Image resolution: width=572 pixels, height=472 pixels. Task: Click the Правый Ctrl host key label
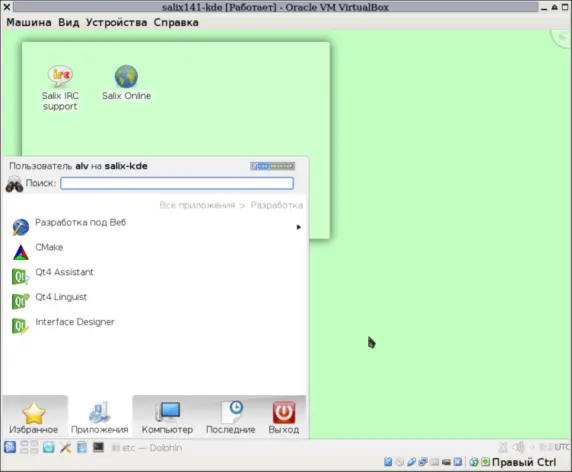tap(524, 462)
